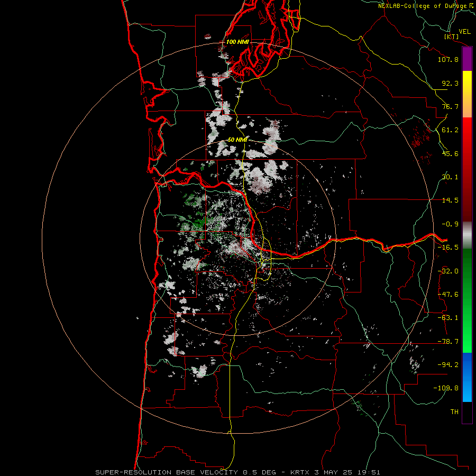The image size is (476, 476).
Task: Click the yellow-orange segment of the color bar
Action: click(467, 94)
